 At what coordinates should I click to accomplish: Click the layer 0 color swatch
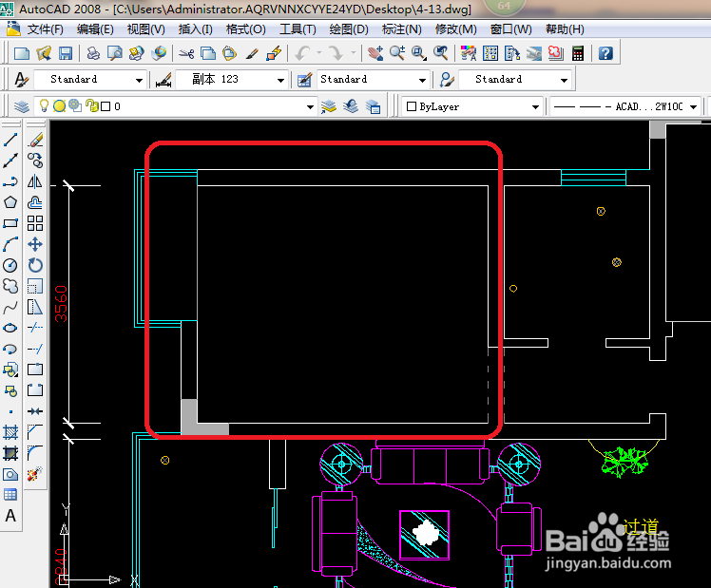tap(106, 106)
